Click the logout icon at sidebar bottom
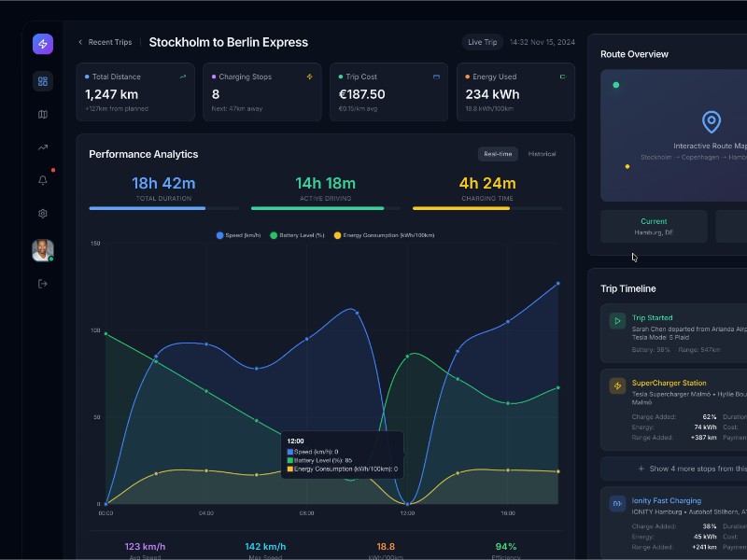This screenshot has width=747, height=560. [42, 283]
